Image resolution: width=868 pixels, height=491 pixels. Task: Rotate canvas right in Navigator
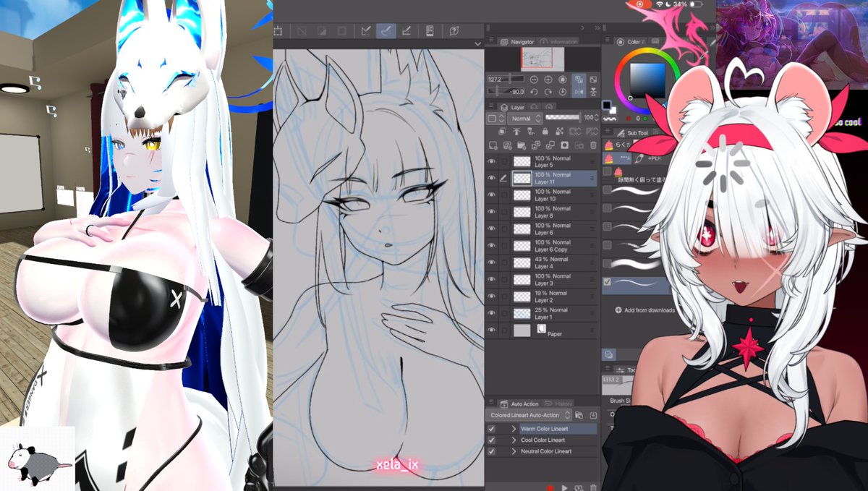548,92
